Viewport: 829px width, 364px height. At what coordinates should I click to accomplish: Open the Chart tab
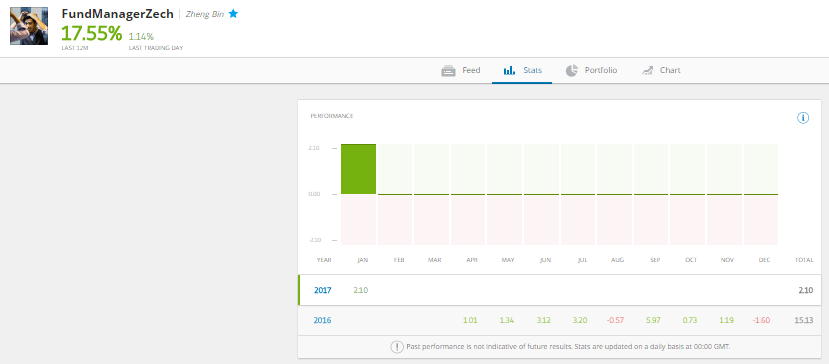point(661,70)
